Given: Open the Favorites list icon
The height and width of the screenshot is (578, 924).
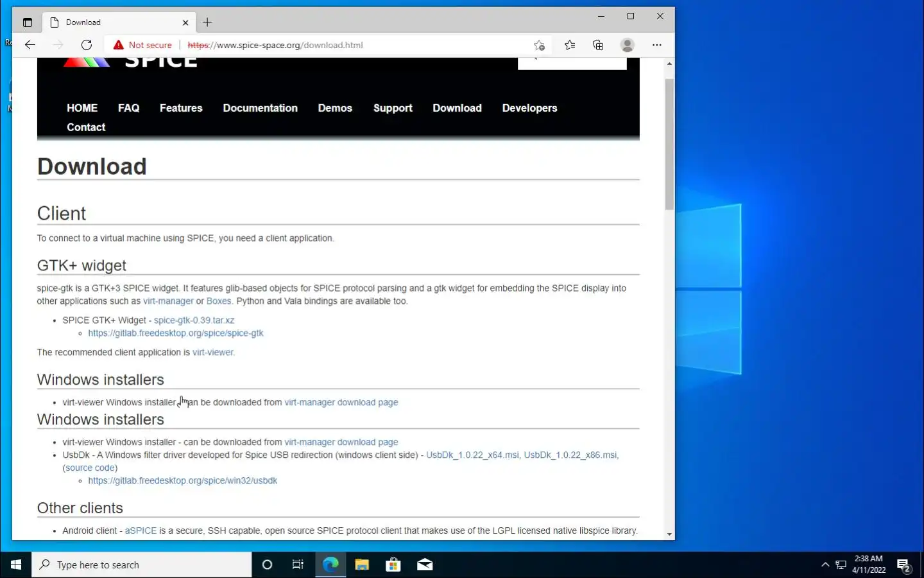Looking at the screenshot, I should tap(570, 45).
